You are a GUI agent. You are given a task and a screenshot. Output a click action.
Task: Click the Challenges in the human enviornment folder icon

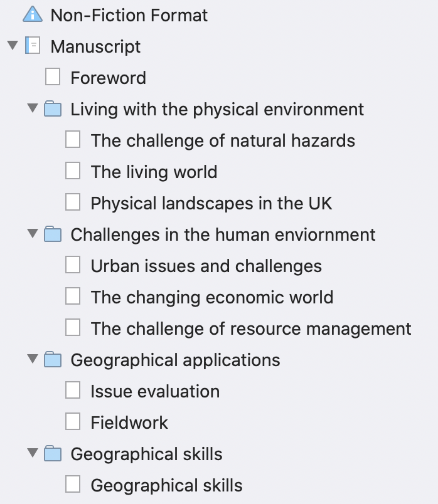point(53,234)
